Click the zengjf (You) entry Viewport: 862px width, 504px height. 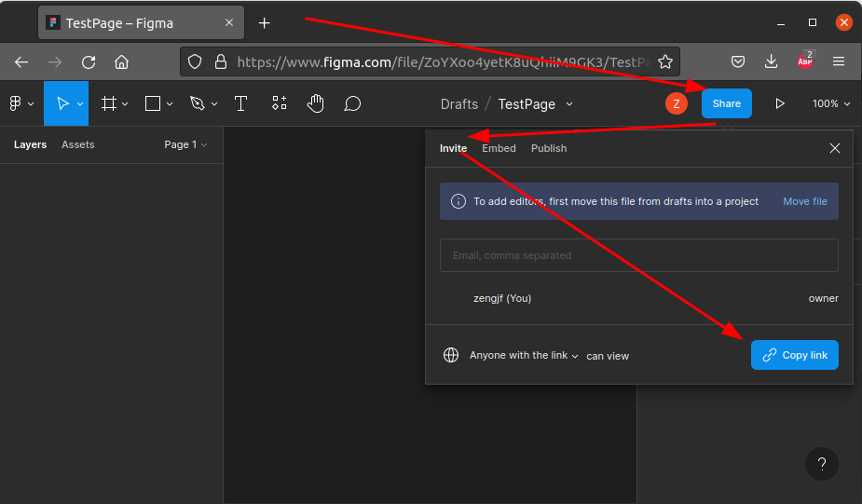pyautogui.click(x=502, y=298)
